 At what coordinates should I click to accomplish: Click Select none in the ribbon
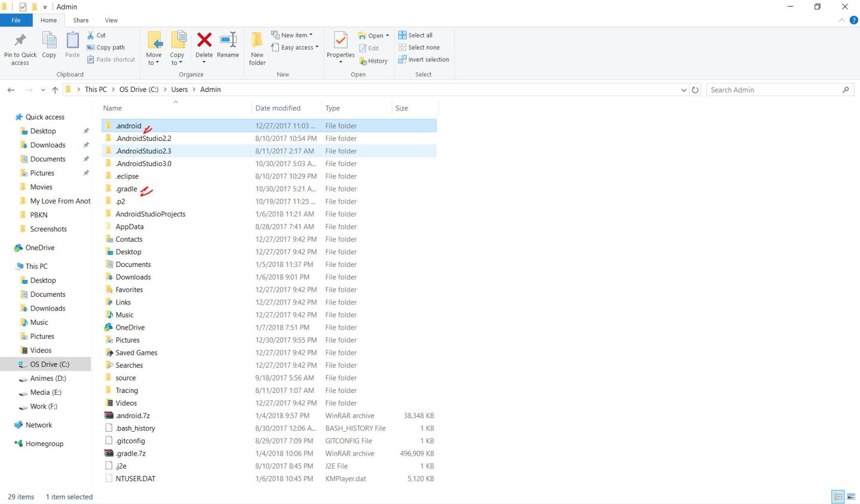pos(419,47)
